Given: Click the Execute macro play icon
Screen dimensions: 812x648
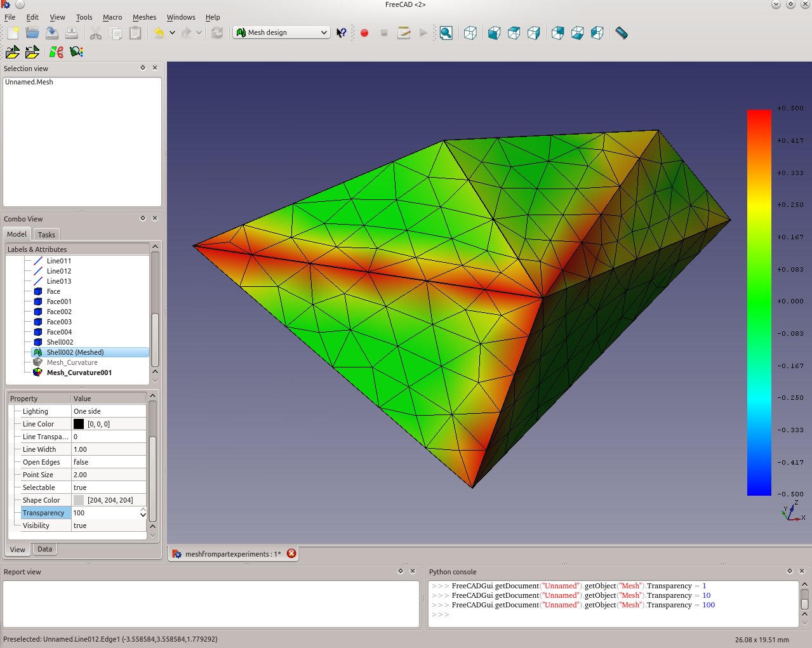Looking at the screenshot, I should click(423, 32).
